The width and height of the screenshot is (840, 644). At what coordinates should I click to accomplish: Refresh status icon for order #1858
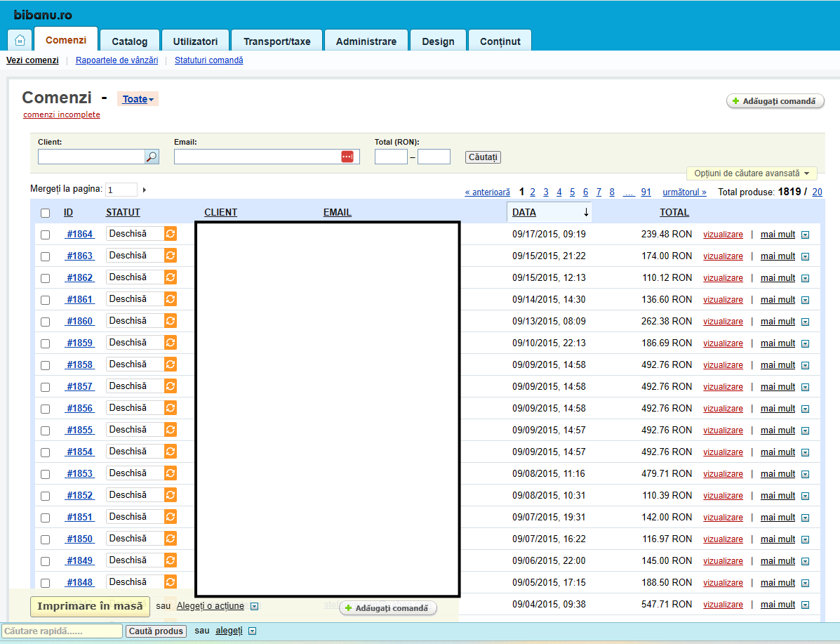point(171,364)
